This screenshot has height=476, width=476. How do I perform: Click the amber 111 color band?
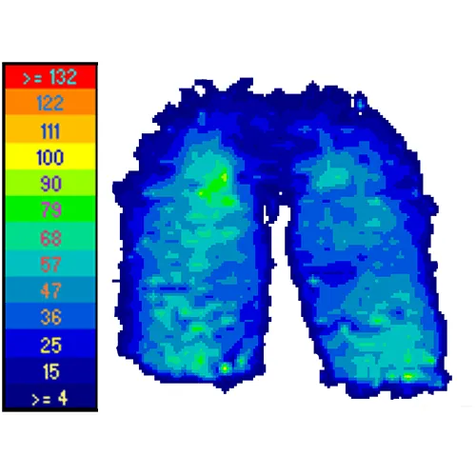tap(50, 129)
